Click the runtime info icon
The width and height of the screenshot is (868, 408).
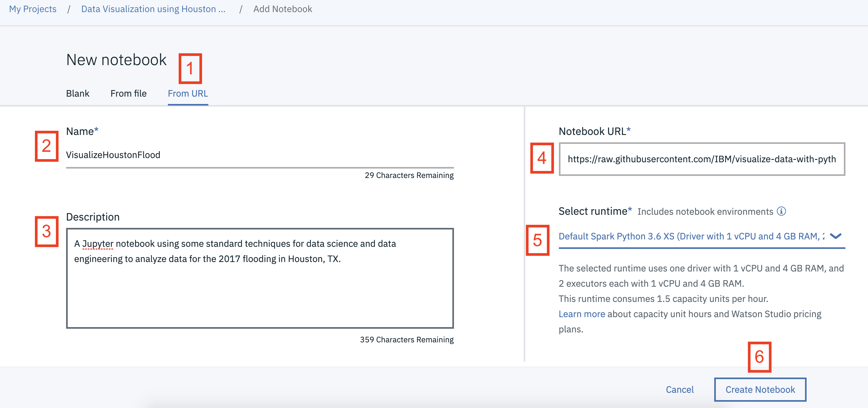pos(781,211)
